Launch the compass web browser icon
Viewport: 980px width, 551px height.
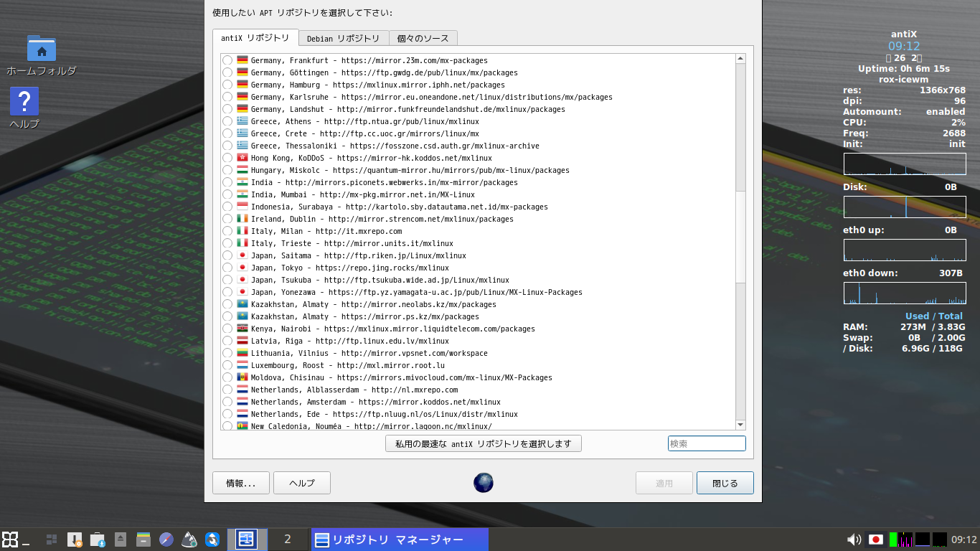point(166,540)
